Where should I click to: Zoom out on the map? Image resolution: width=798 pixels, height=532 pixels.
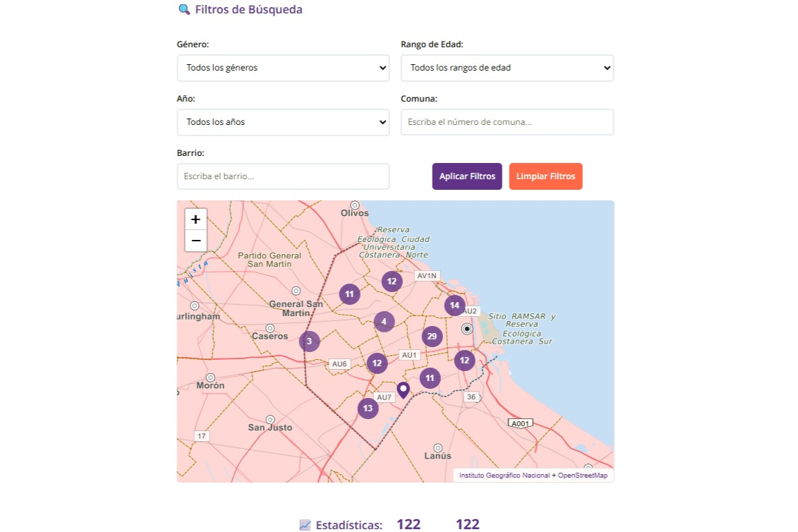tap(195, 241)
